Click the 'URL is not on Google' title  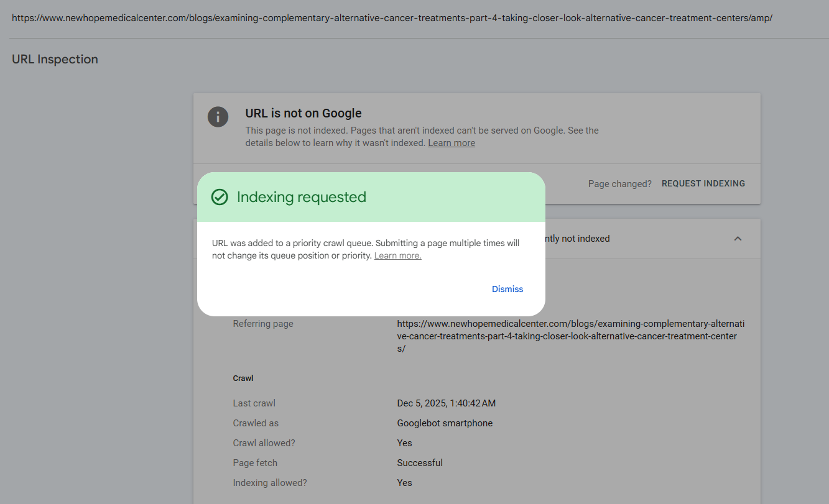point(303,113)
